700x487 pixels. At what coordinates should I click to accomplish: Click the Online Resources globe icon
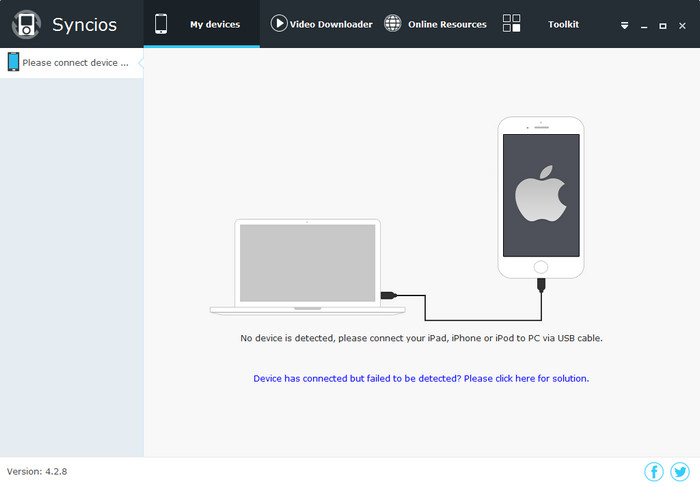tap(393, 24)
